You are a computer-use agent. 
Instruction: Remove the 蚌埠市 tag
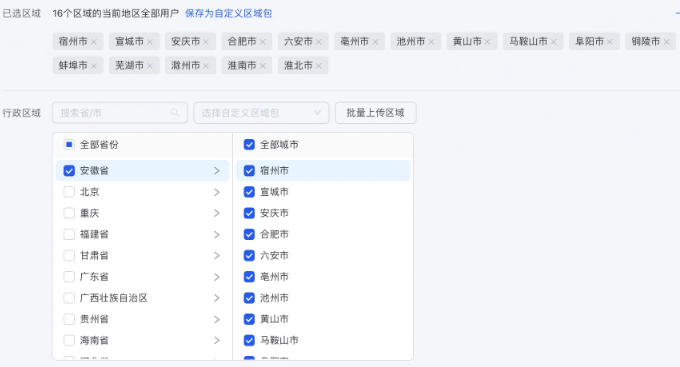tap(94, 66)
